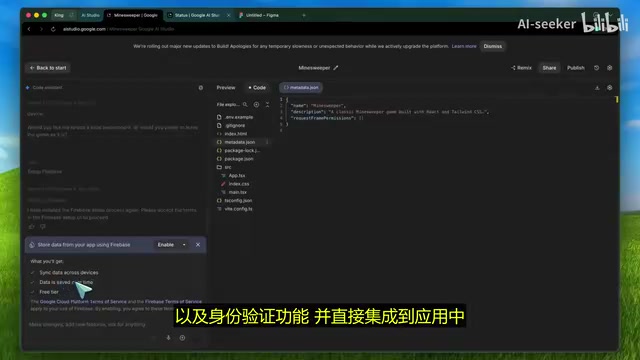Open a new browser tab
640x360 pixels.
pyautogui.click(x=304, y=15)
